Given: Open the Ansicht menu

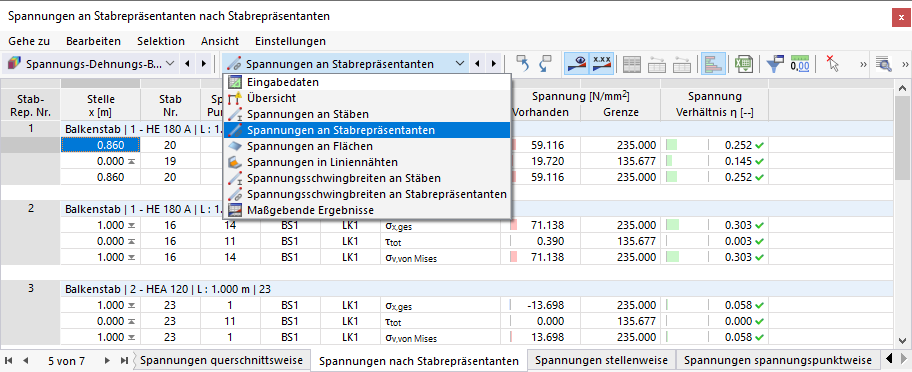Looking at the screenshot, I should [220, 41].
